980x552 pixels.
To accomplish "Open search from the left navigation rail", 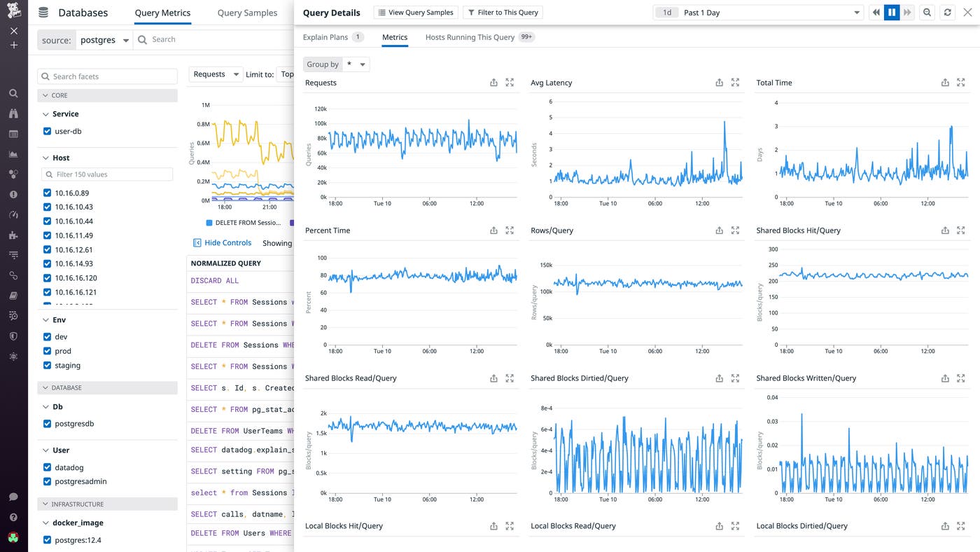I will (13, 92).
